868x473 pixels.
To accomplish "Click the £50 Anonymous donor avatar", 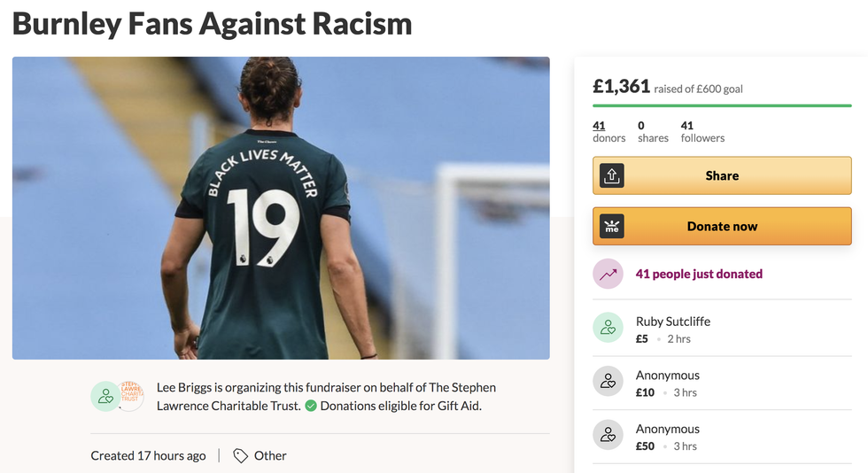I will (x=608, y=435).
